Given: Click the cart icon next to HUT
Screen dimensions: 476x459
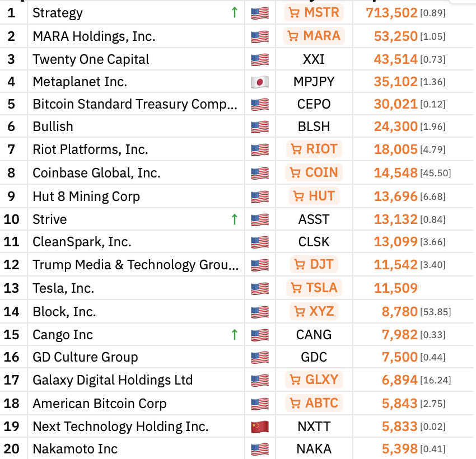Looking at the screenshot, I should pos(298,196).
